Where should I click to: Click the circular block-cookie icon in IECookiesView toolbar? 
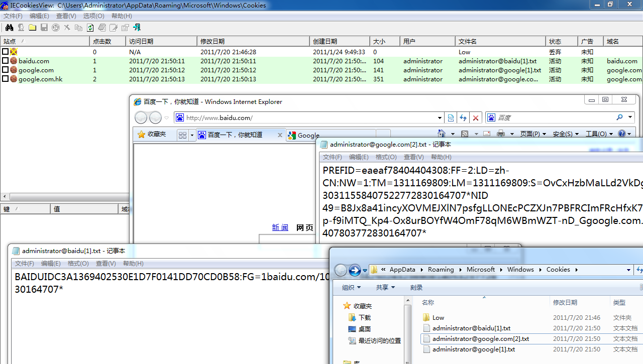pyautogui.click(x=55, y=28)
